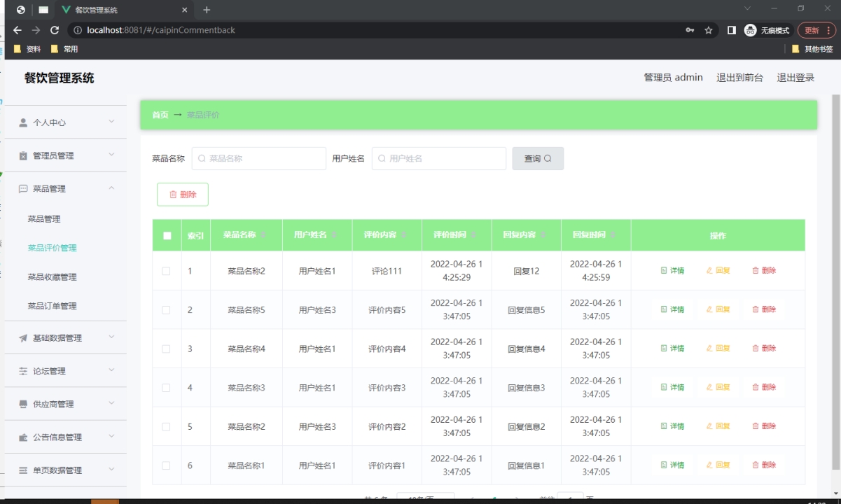Focus the 用户姓名 search input
841x504 pixels.
(439, 158)
